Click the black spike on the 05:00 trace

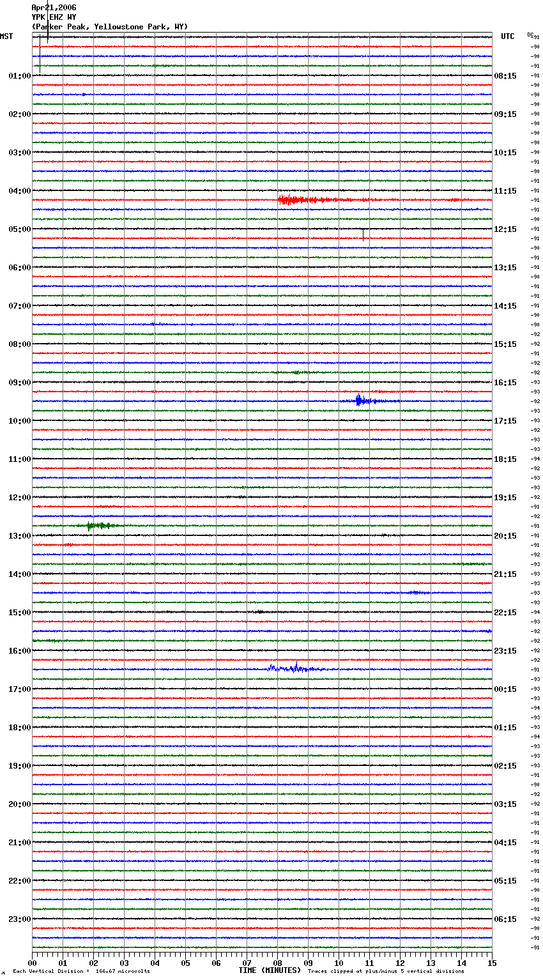(363, 234)
